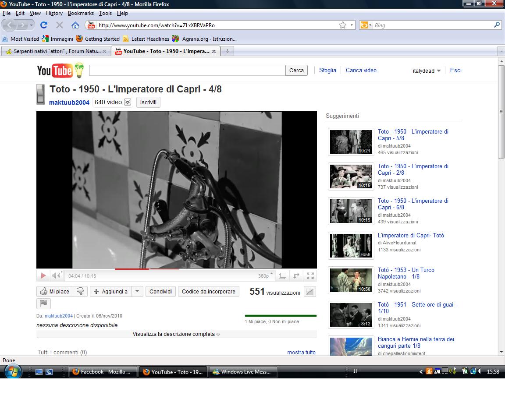
Task: Mute the video with the speaker icon
Action: [x=56, y=275]
